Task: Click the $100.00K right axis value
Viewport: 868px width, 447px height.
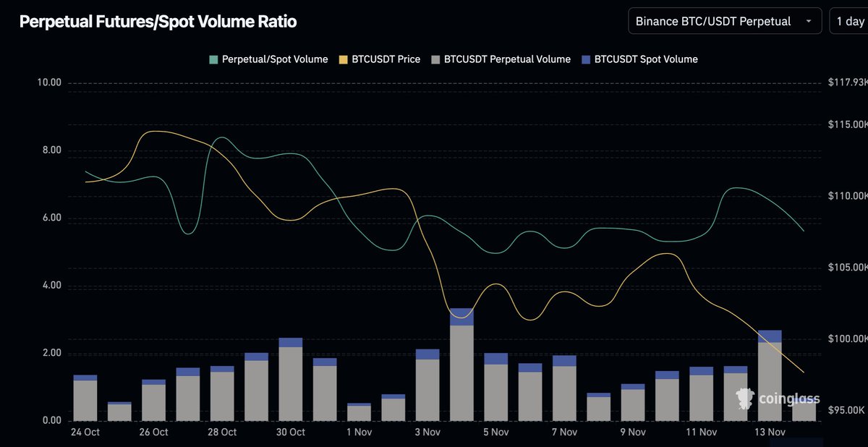Action: [x=848, y=339]
